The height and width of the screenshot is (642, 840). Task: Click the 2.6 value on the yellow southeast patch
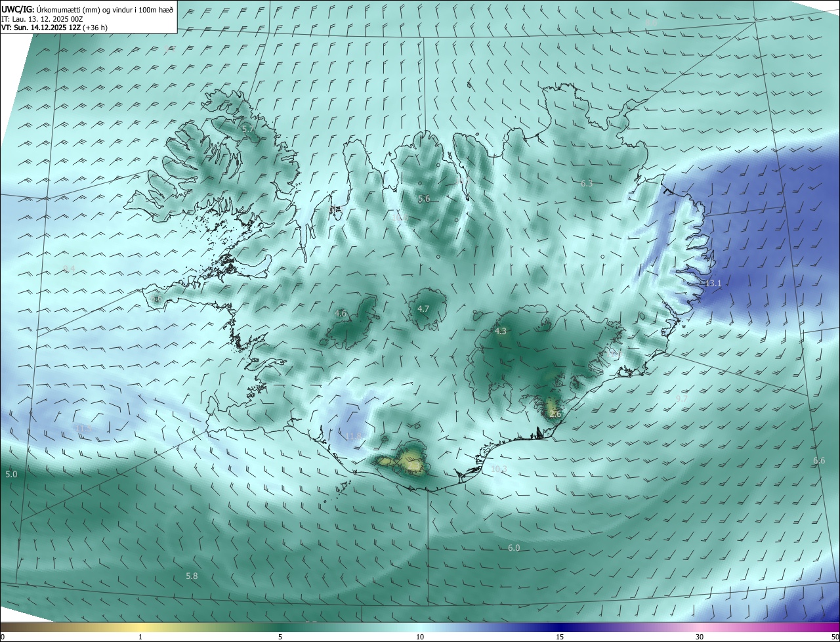555,414
